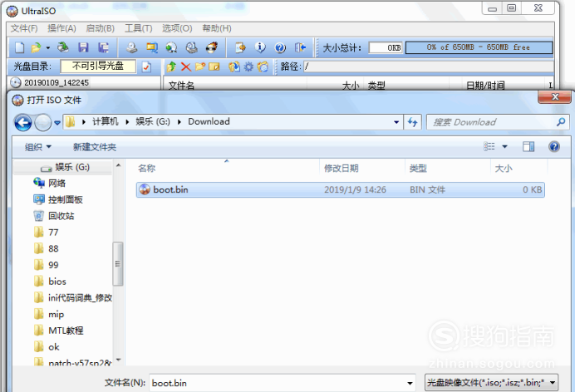Click the Open file folder icon in UltraISO toolbar
The height and width of the screenshot is (392, 575).
tap(36, 47)
